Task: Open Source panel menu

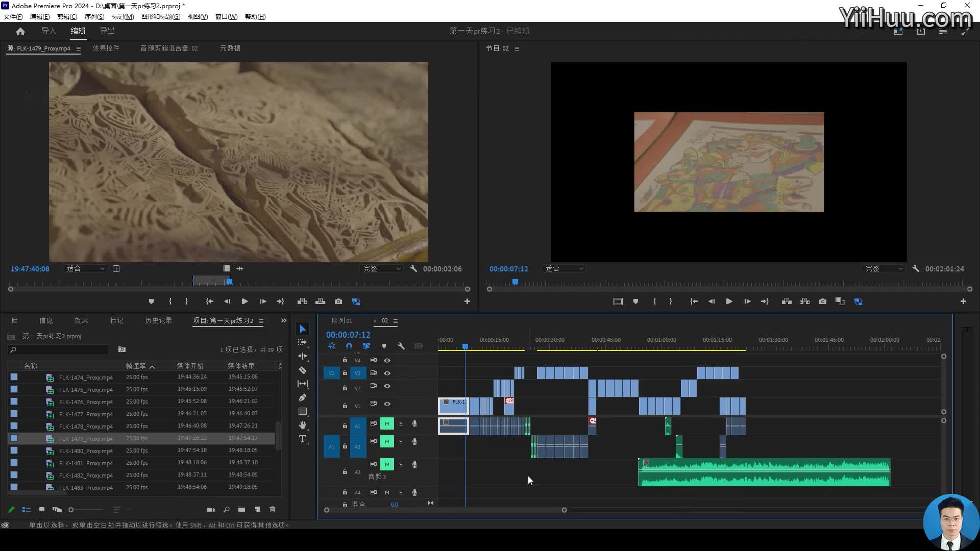Action: click(79, 48)
